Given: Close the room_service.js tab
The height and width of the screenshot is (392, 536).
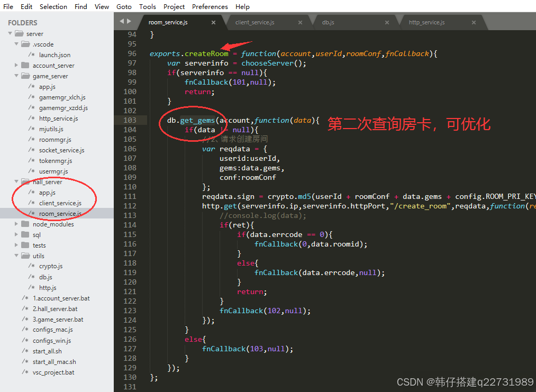Looking at the screenshot, I should [x=213, y=23].
